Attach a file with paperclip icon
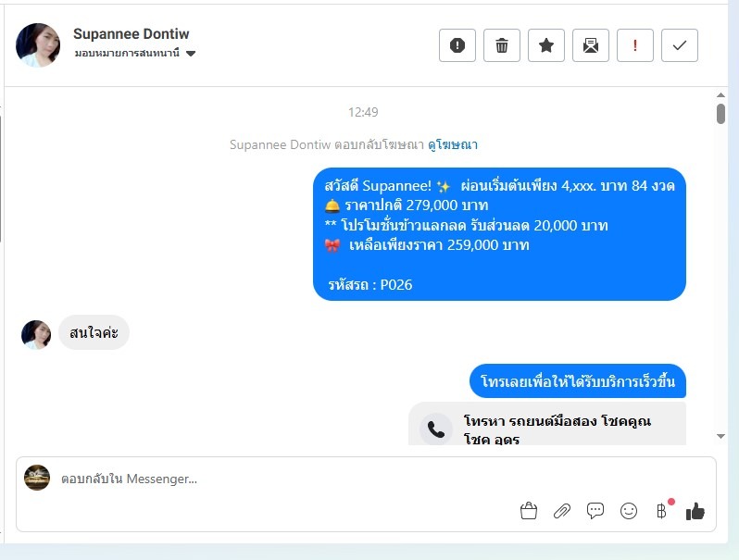739x560 pixels. point(562,511)
